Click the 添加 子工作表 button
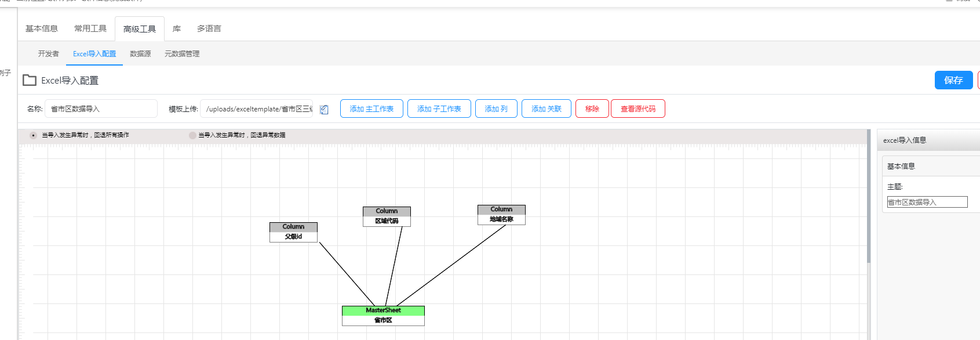 point(439,108)
